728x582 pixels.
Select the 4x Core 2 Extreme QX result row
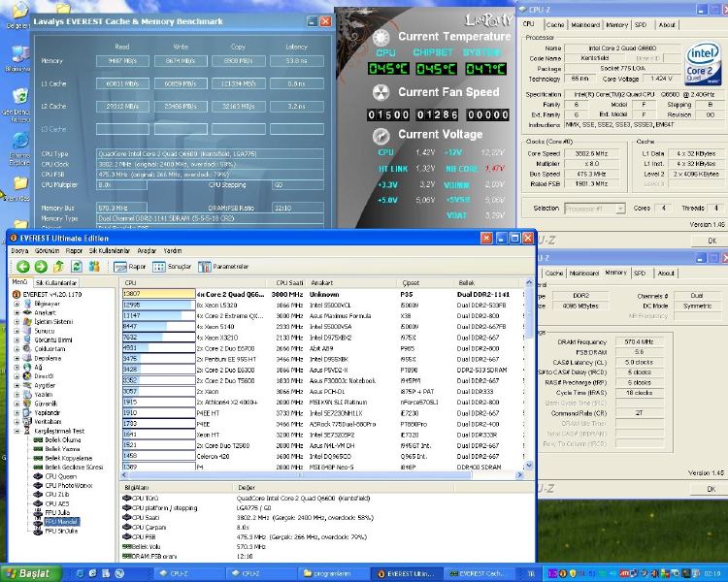tap(322, 316)
